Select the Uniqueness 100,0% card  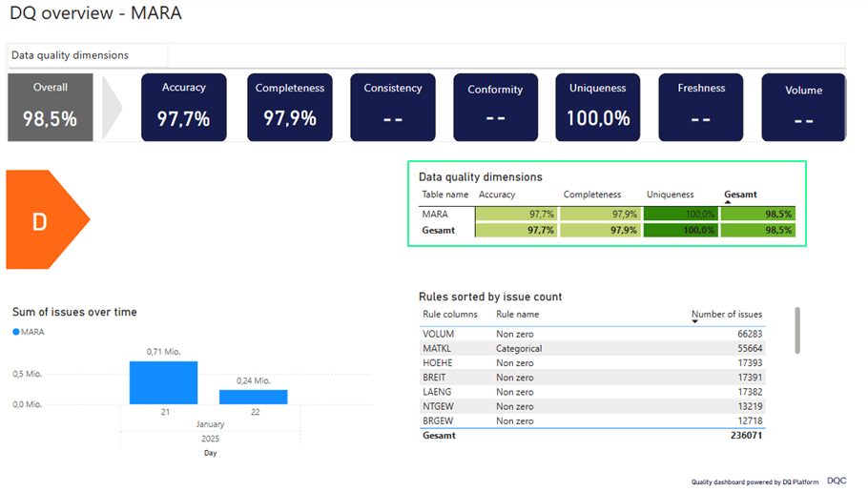coord(598,107)
